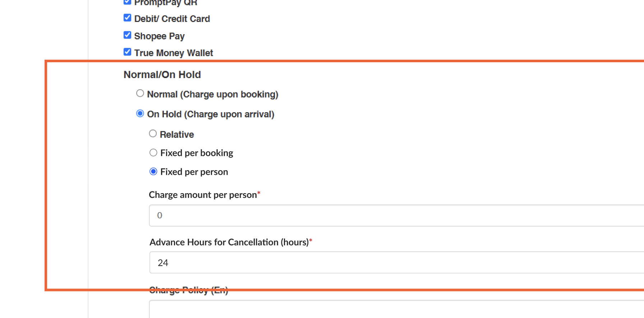644x318 pixels.
Task: Choose the Fixed per booking radio
Action: tap(153, 153)
